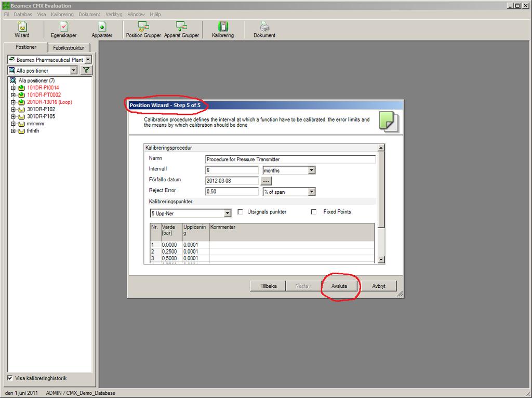Toggle Visa kalibreringhistorik checkbox
Image resolution: width=532 pixels, height=398 pixels.
pos(10,378)
